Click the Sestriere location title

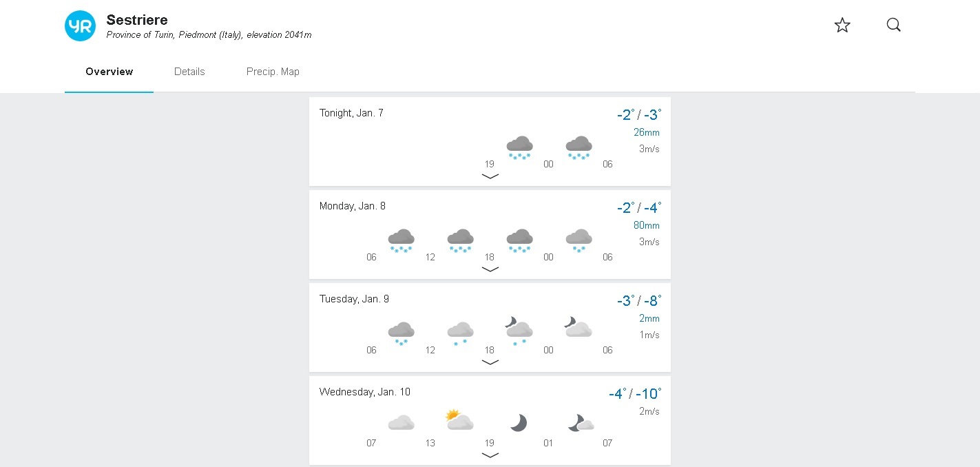[x=137, y=20]
